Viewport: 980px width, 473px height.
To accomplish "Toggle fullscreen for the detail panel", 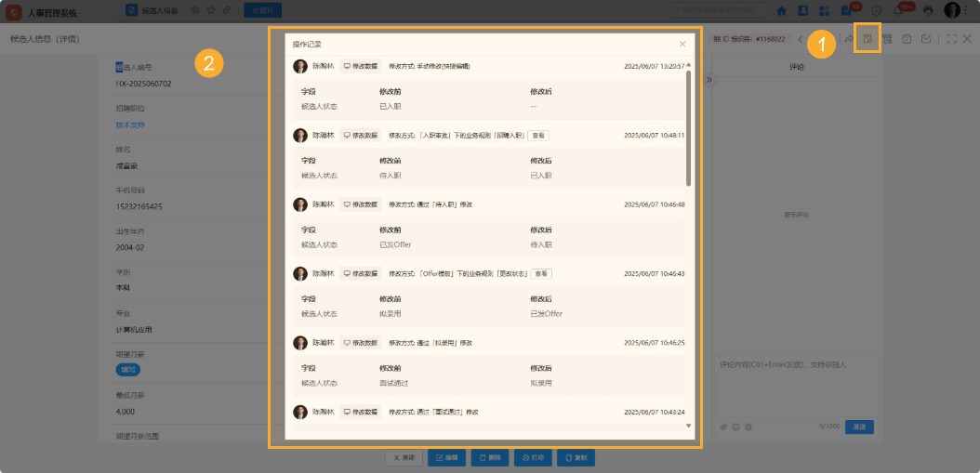I will [x=952, y=39].
